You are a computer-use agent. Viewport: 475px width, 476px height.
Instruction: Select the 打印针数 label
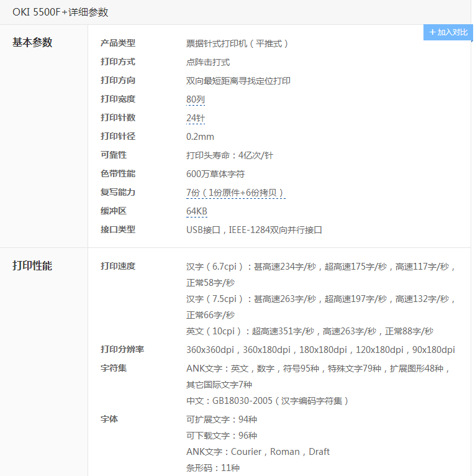118,117
